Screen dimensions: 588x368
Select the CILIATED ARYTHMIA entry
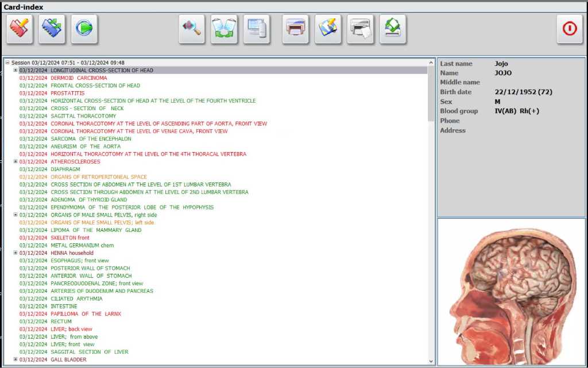61,299
